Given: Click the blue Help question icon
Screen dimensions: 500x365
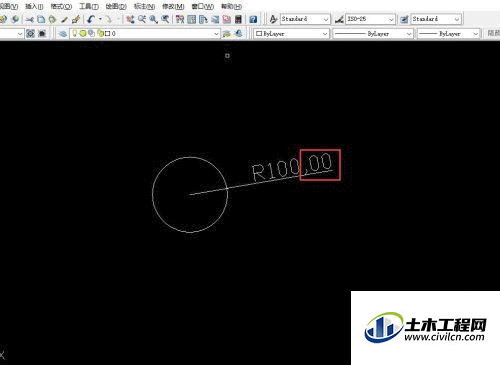Looking at the screenshot, I should [x=253, y=19].
